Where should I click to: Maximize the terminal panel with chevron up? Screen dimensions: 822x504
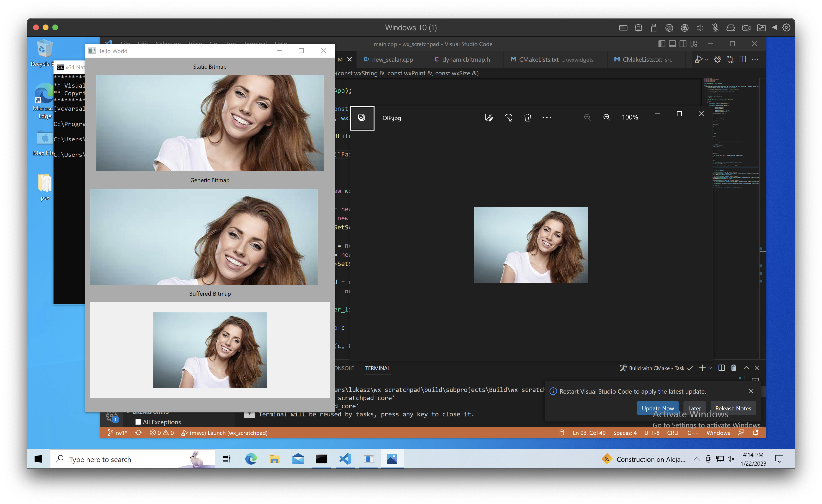[x=746, y=368]
